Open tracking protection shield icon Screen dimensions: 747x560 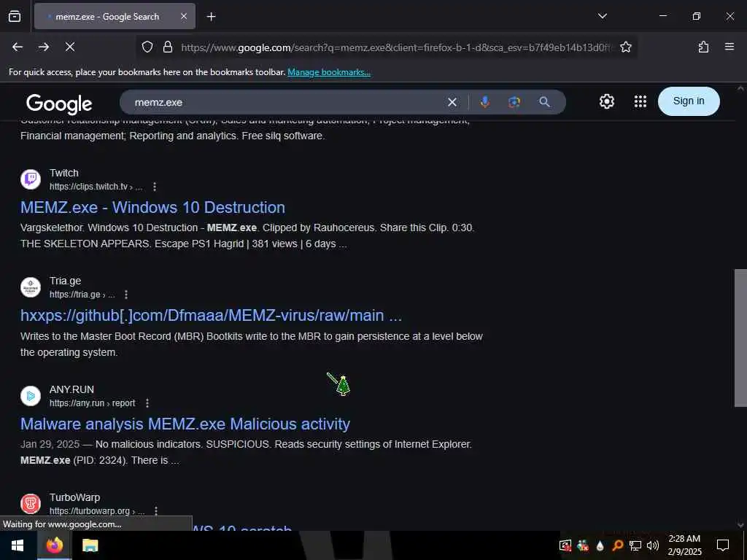point(147,47)
